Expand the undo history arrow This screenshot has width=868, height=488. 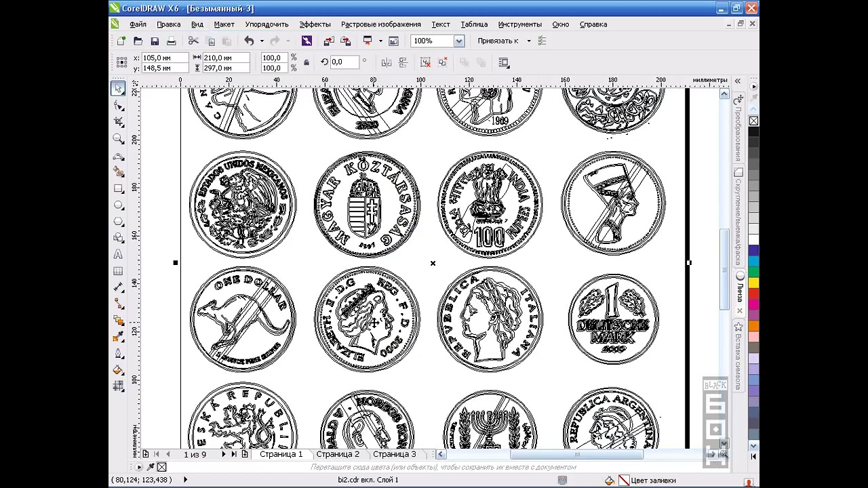pos(261,41)
